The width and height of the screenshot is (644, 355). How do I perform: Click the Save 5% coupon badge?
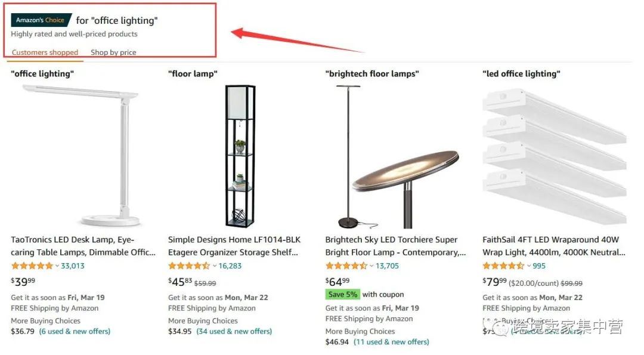pos(343,294)
